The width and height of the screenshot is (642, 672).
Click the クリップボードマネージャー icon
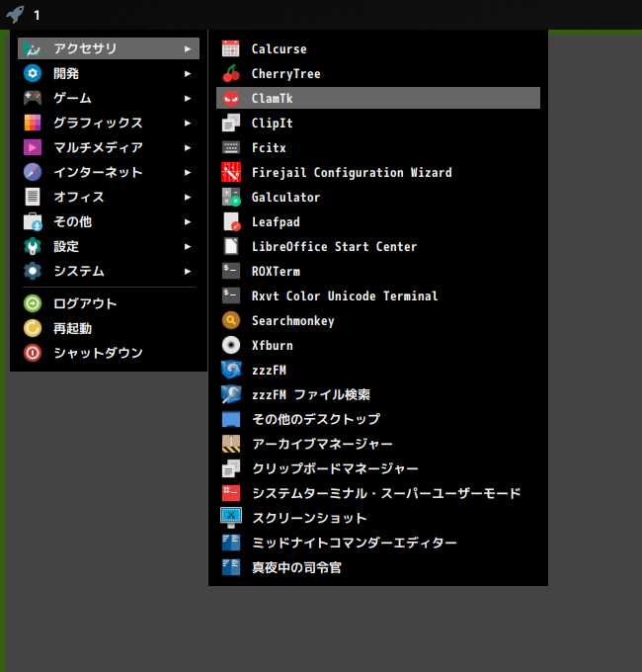point(231,468)
